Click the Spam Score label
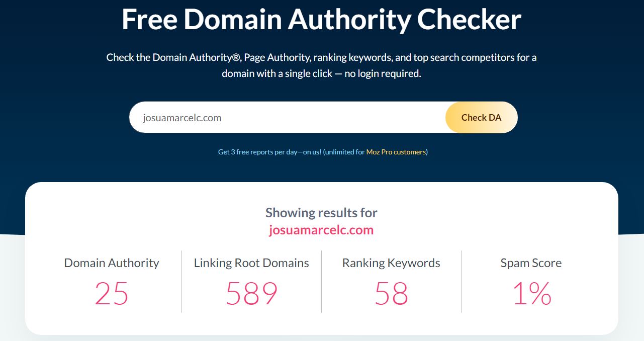Image resolution: width=644 pixels, height=341 pixels. pyautogui.click(x=531, y=263)
